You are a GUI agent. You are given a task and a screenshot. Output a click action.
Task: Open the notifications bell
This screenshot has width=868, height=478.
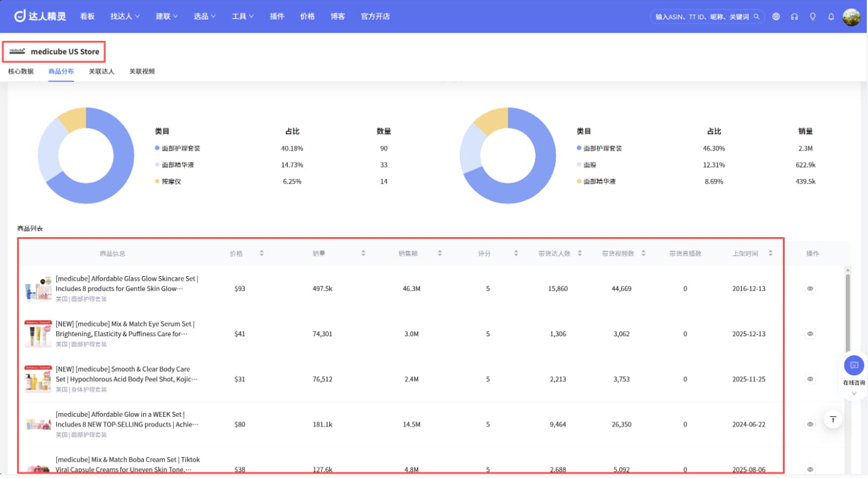831,17
